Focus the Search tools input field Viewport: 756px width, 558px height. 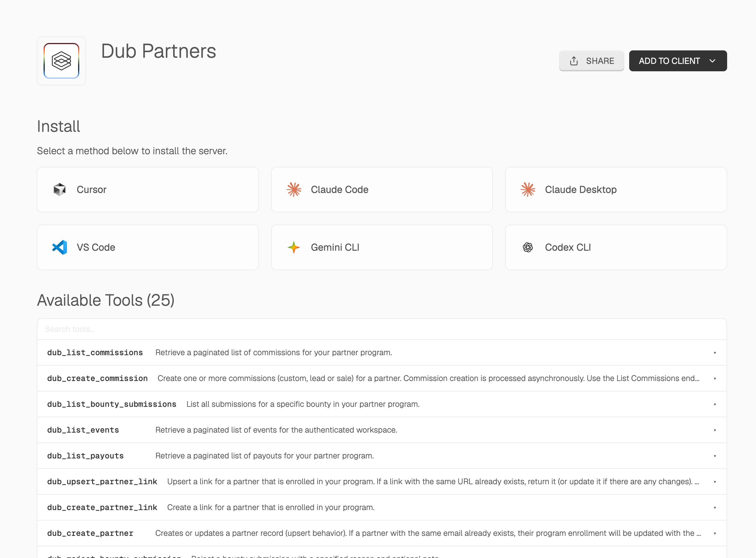click(382, 329)
